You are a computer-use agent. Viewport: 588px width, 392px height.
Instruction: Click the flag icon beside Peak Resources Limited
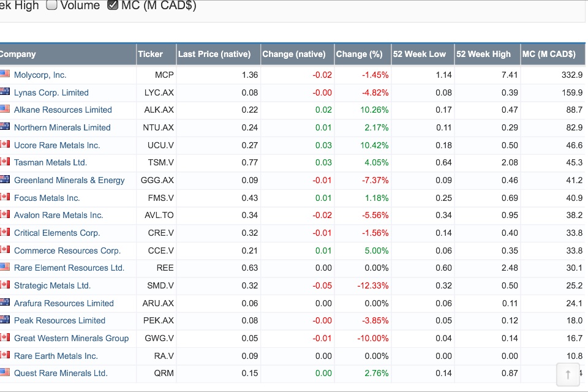click(x=5, y=320)
